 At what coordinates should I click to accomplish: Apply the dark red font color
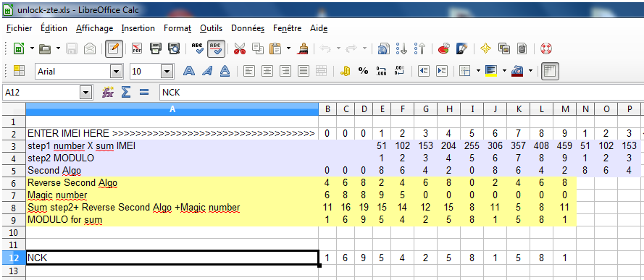pos(517,71)
